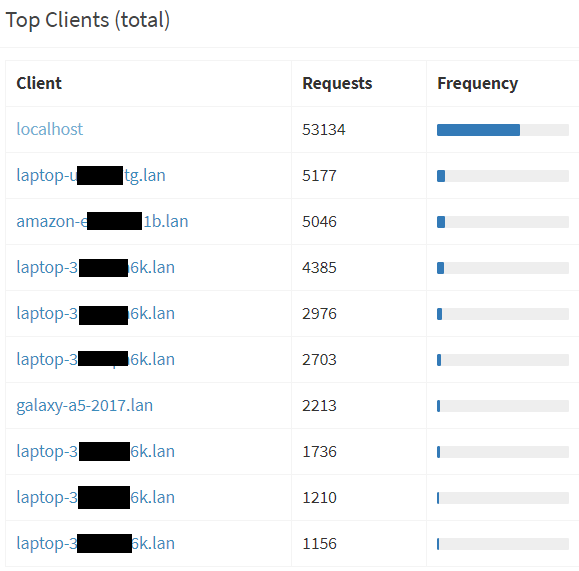Open the localhost client link
The width and height of the screenshot is (579, 571).
(x=49, y=129)
